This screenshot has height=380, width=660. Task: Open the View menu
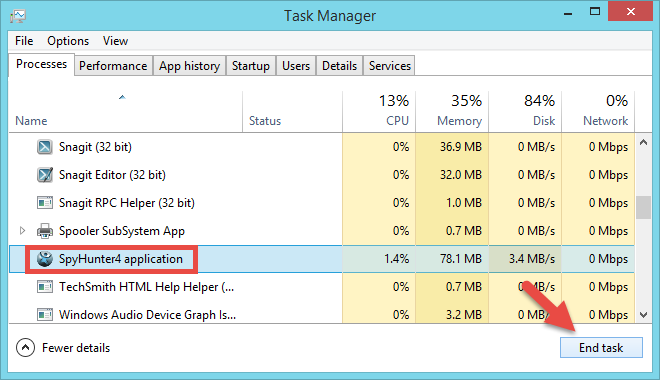pos(115,41)
